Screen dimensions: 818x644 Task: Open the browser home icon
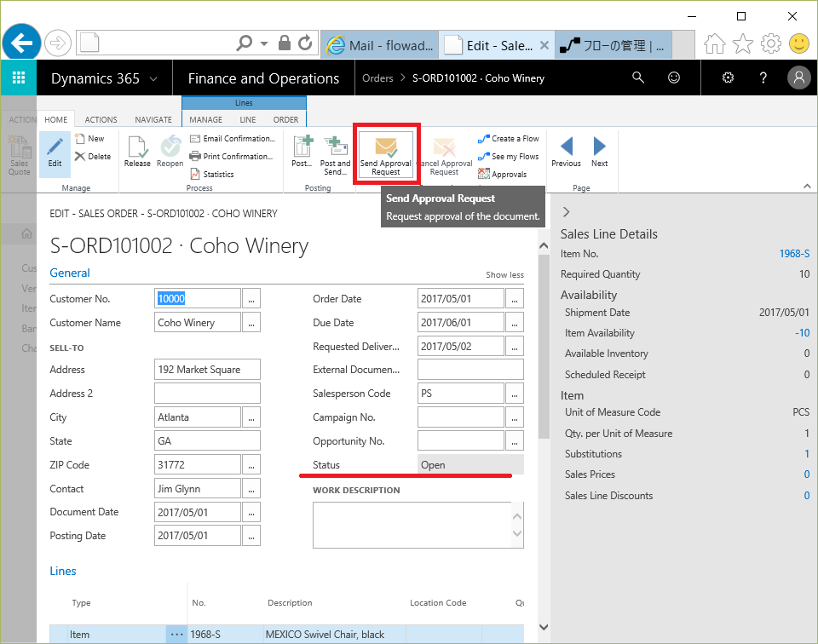[715, 43]
